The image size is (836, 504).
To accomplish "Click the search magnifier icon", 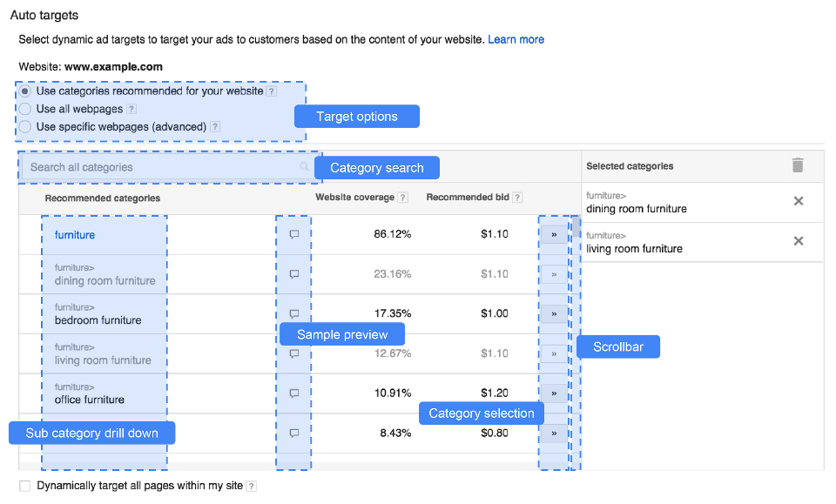I will tap(304, 167).
